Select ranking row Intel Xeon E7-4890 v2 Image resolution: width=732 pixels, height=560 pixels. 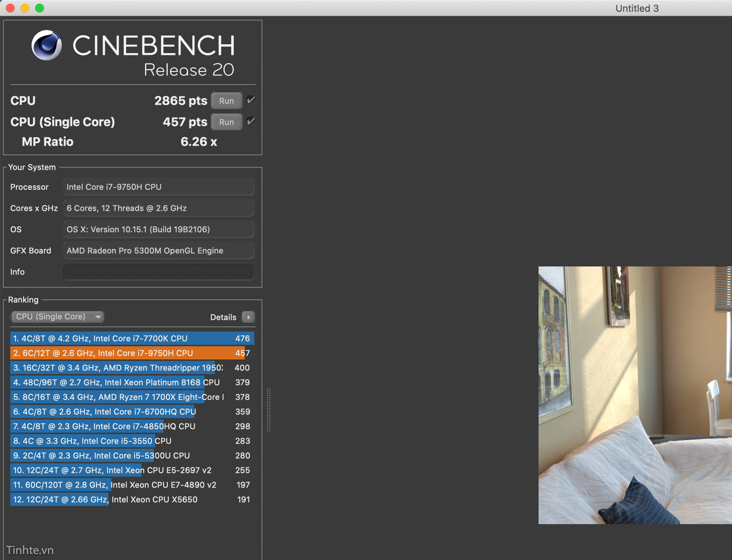[132, 485]
